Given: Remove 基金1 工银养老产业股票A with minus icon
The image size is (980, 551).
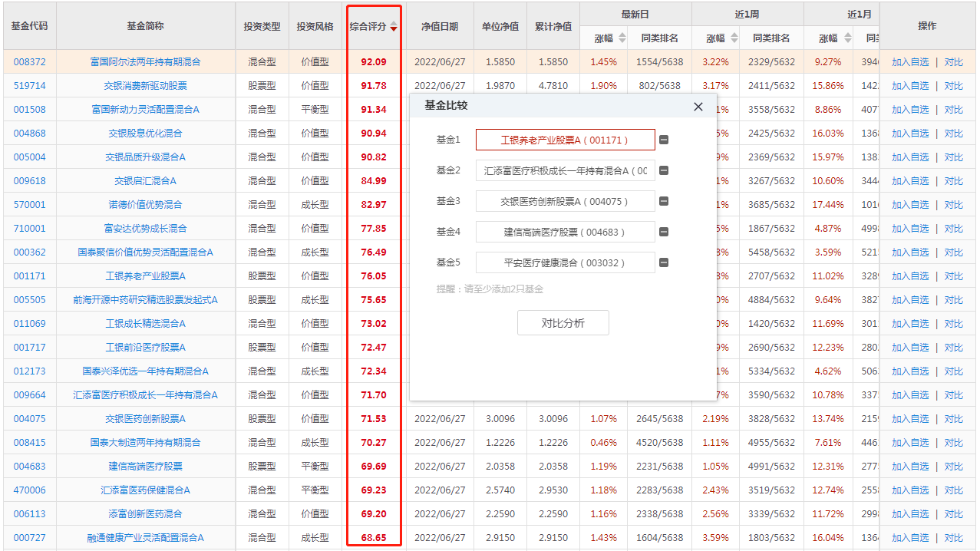Looking at the screenshot, I should [x=664, y=140].
